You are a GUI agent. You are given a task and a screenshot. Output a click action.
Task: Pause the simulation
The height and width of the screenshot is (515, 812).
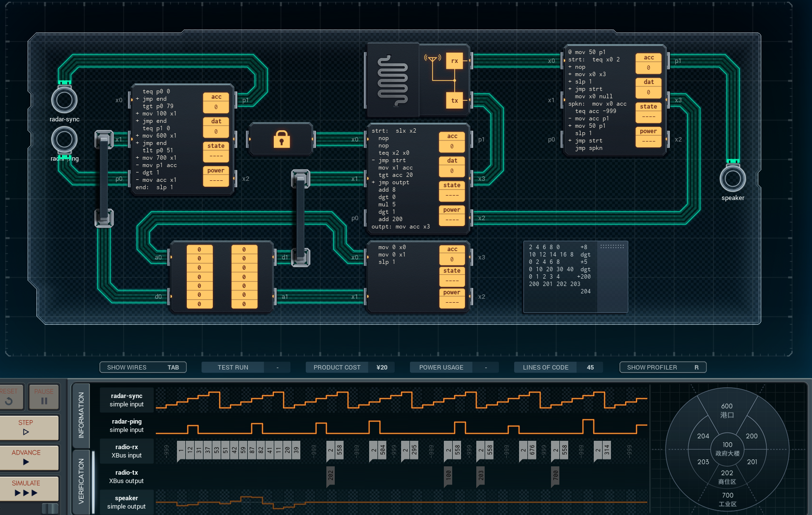point(44,397)
